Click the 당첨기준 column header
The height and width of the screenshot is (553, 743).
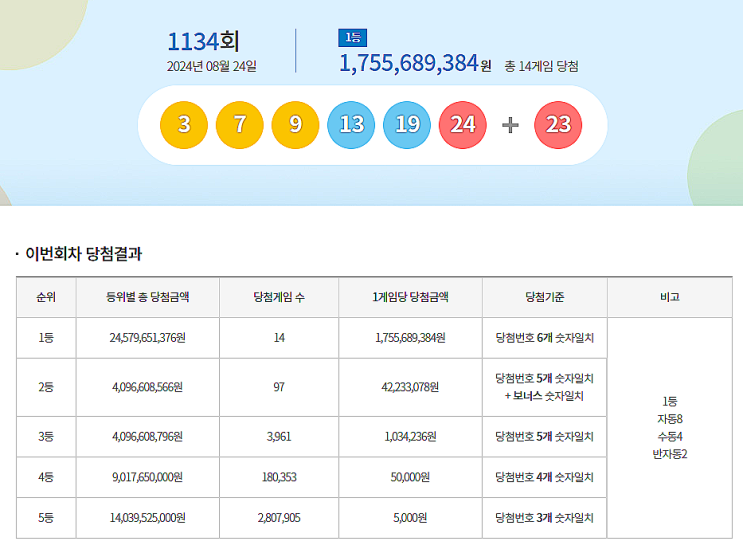click(x=545, y=297)
